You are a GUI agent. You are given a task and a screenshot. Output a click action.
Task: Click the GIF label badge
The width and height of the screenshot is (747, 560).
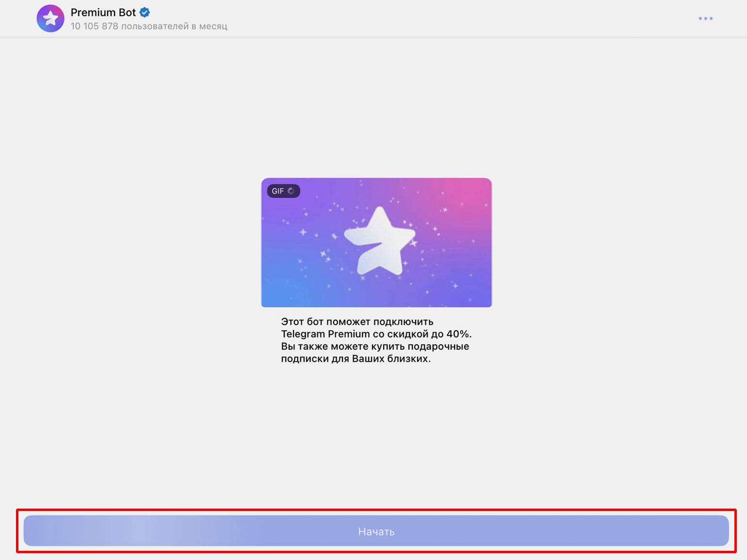(277, 191)
